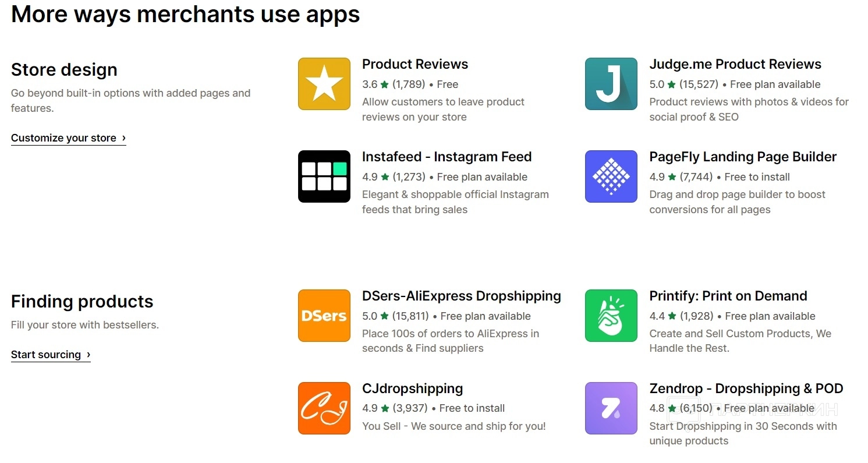Click the CJdropshipping orange logo icon
Screen dimensions: 868x463
pyautogui.click(x=324, y=408)
